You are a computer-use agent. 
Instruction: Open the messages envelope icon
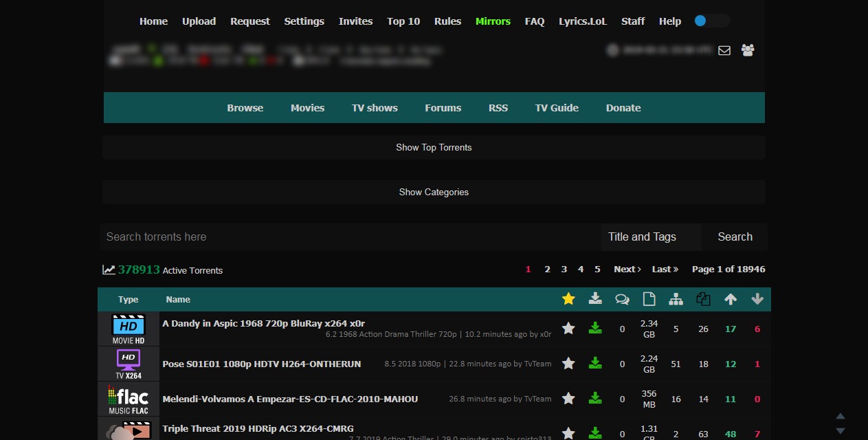pyautogui.click(x=724, y=50)
